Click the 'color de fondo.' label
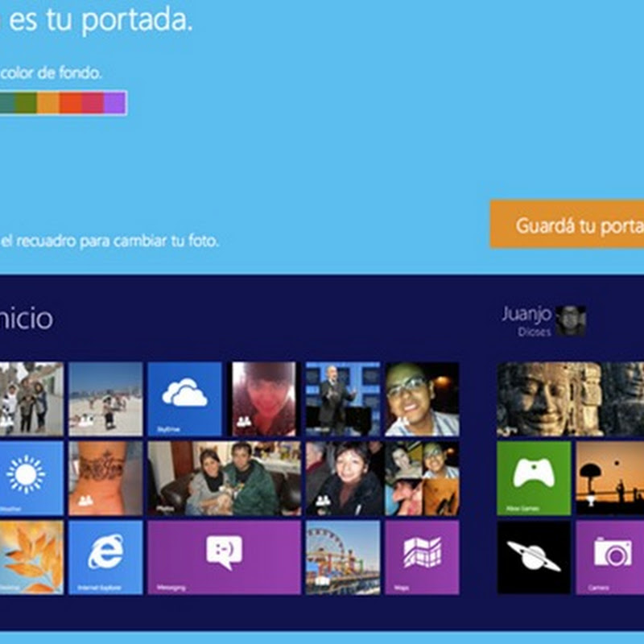 [x=51, y=73]
